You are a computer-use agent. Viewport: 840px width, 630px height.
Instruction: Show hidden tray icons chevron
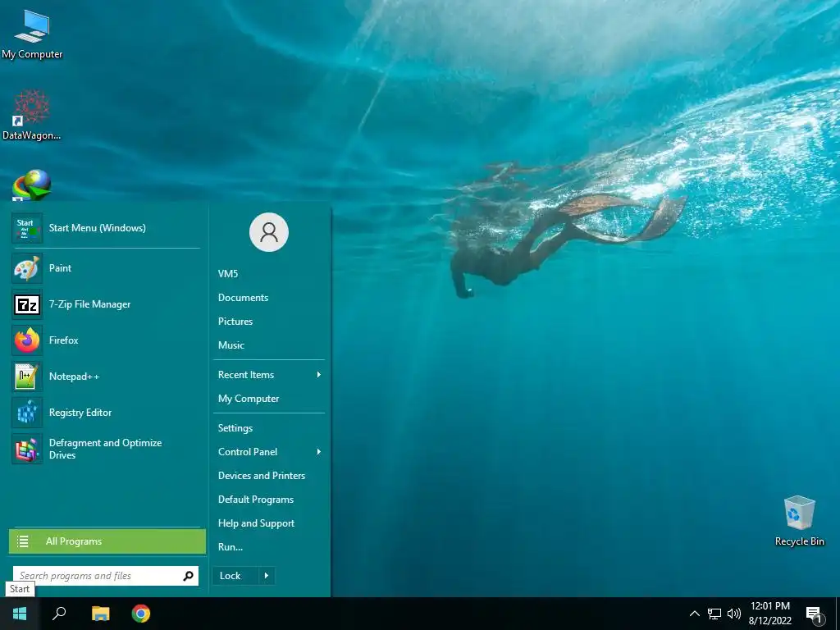tap(694, 614)
